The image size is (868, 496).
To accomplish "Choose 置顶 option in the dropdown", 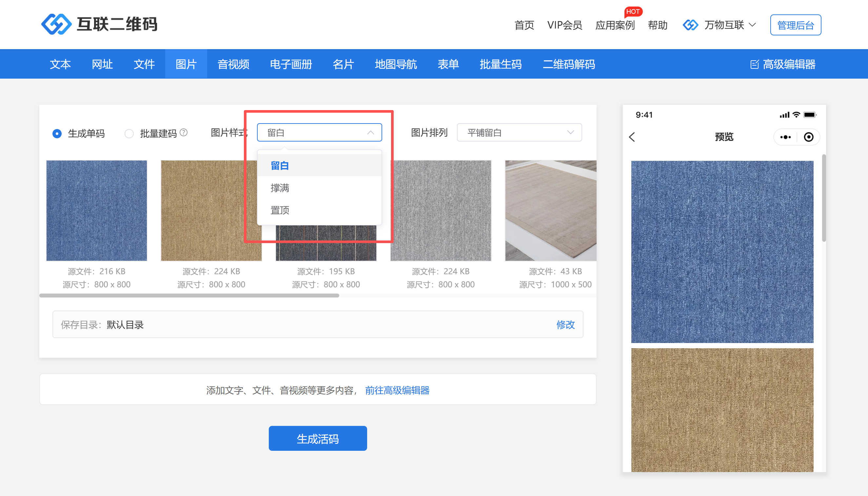I will pyautogui.click(x=280, y=210).
